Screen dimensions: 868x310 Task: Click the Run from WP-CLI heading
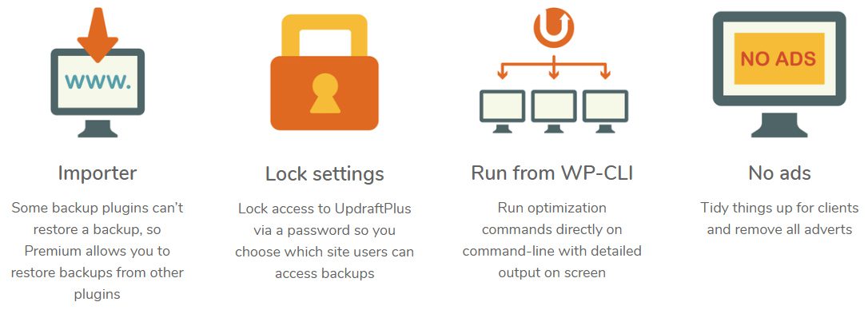click(x=552, y=173)
